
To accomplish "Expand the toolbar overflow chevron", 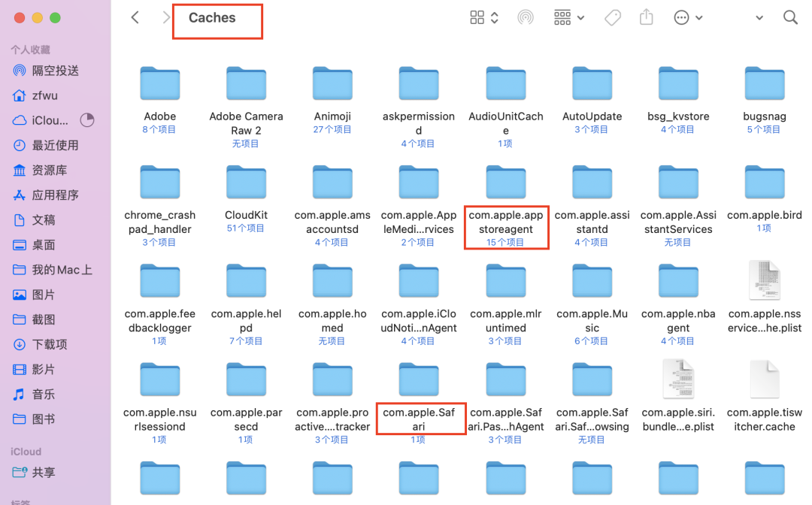I will 759,17.
